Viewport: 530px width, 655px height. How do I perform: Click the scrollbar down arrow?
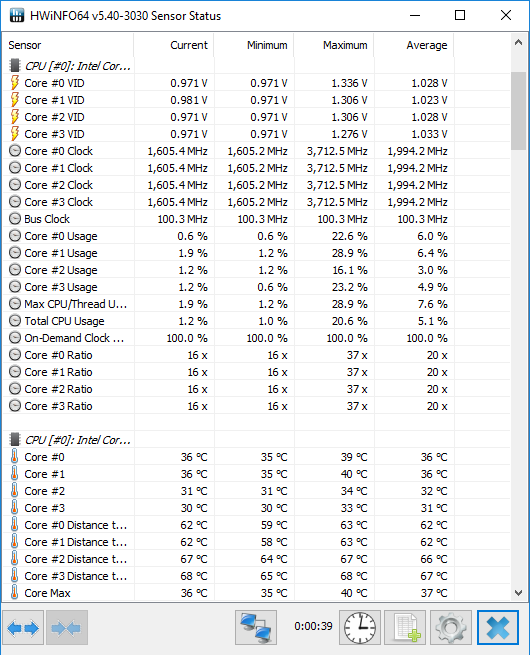pos(518,593)
